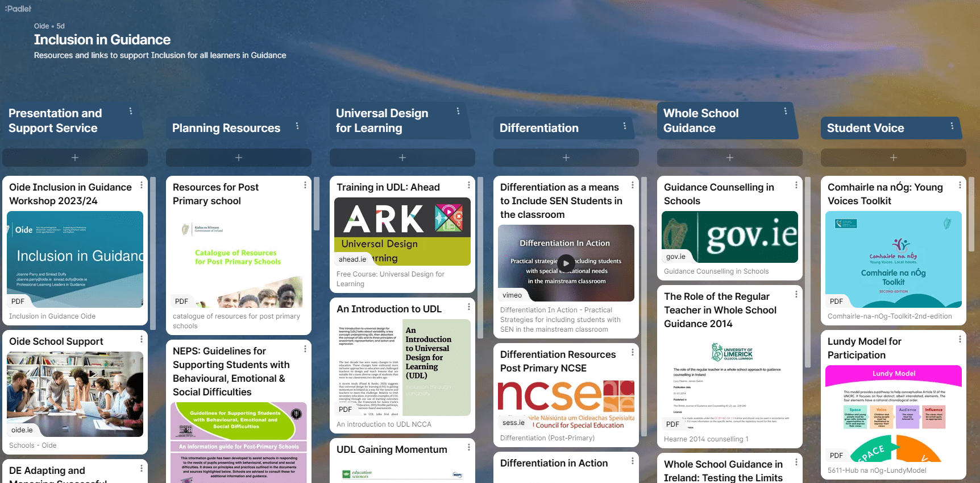Image resolution: width=980 pixels, height=483 pixels.
Task: Open An Introduction to UDL PDF preview
Action: pyautogui.click(x=402, y=368)
